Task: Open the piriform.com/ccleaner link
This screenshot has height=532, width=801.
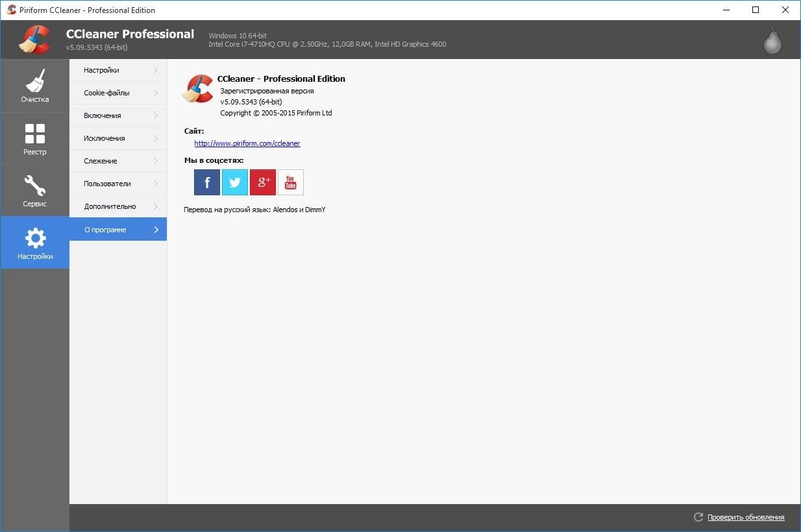Action: pos(247,143)
